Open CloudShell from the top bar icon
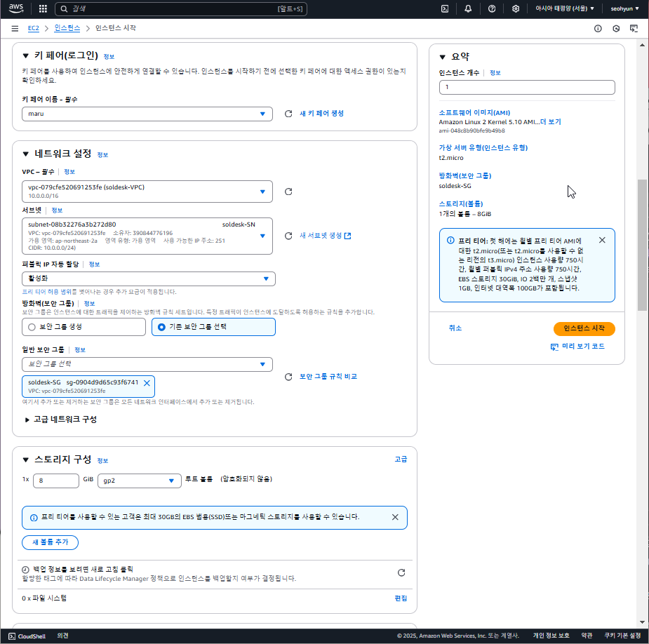Image resolution: width=649 pixels, height=644 pixels. click(445, 8)
